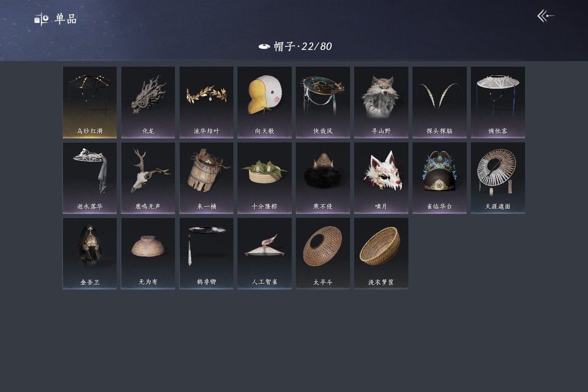Select the 乌纱红満 black gauze hat
Image resolution: width=588 pixels, height=392 pixels.
(90, 102)
